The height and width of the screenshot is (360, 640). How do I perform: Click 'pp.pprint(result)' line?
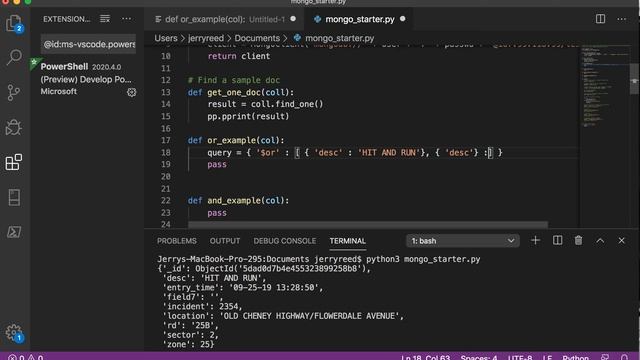248,116
